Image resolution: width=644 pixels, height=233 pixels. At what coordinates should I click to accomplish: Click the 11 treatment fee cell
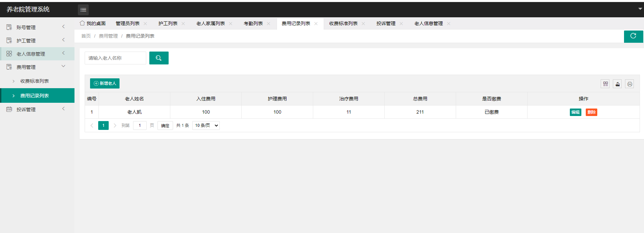(349, 112)
